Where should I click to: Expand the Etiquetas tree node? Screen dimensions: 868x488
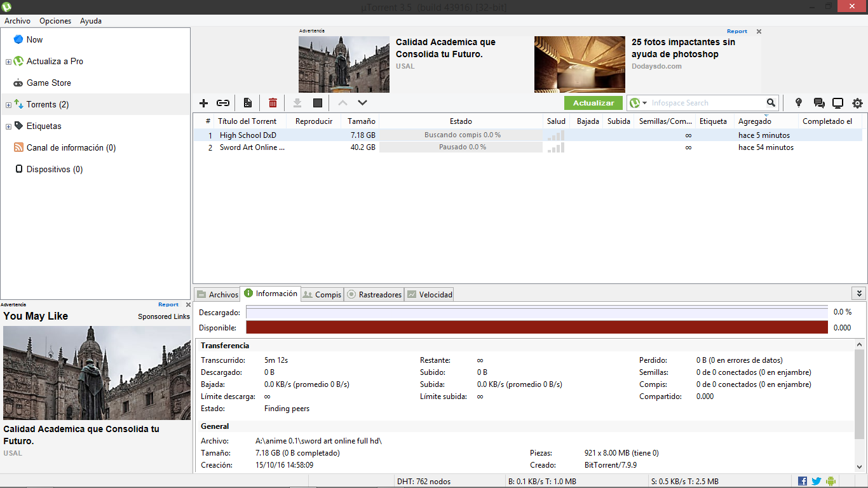pyautogui.click(x=8, y=126)
